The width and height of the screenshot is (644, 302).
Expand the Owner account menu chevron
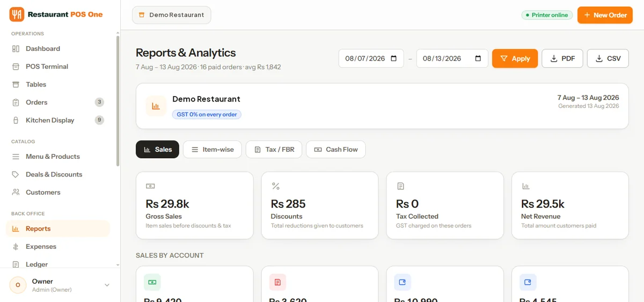(107, 285)
